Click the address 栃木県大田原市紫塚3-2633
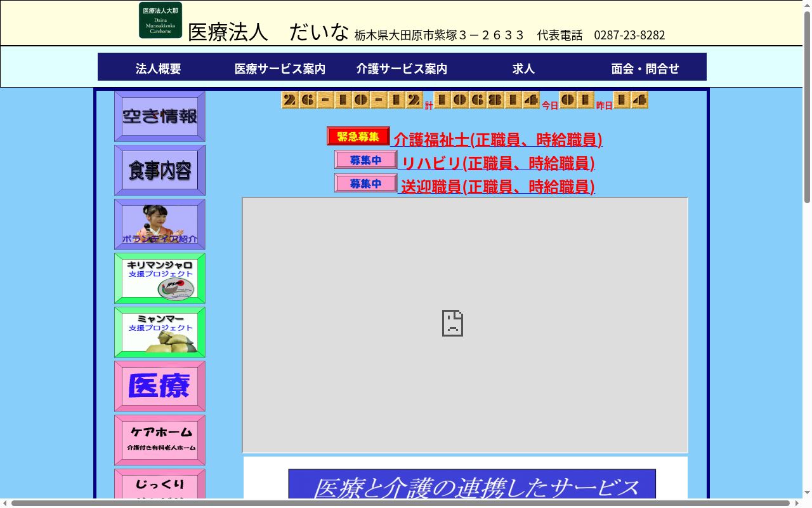Viewport: 812px width, 508px height. pyautogui.click(x=440, y=35)
